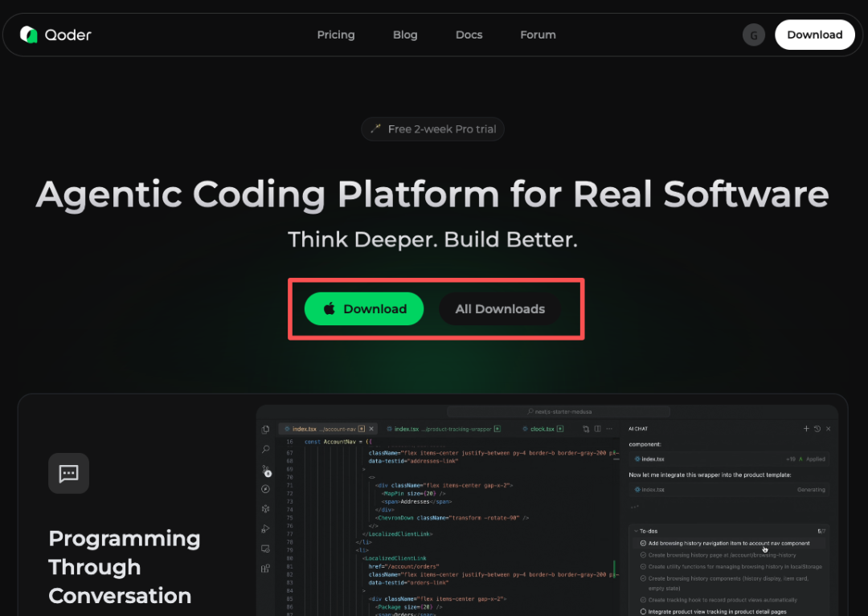Click the white Download button in the header
Viewport: 868px width, 616px height.
tap(815, 35)
